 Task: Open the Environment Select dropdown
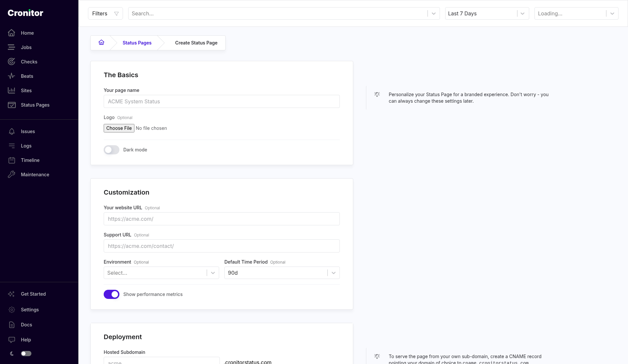coord(161,273)
